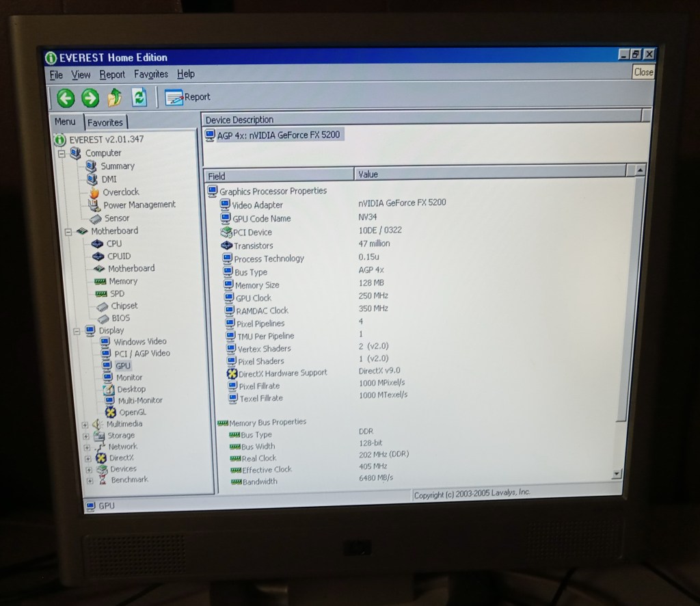Collapse the Motherboard tree node

coord(68,232)
